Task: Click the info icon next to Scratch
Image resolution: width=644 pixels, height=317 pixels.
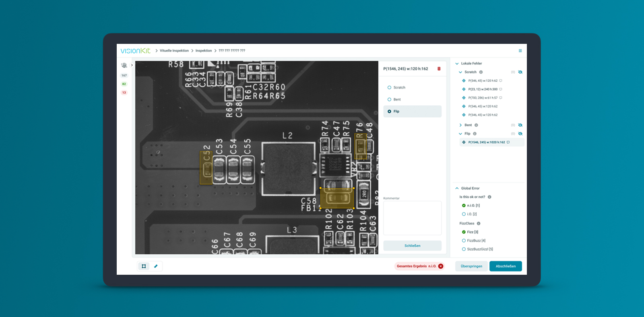Action: point(481,72)
